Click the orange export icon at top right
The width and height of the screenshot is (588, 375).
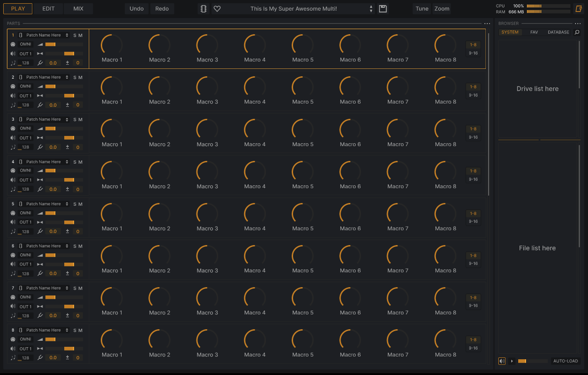click(578, 9)
